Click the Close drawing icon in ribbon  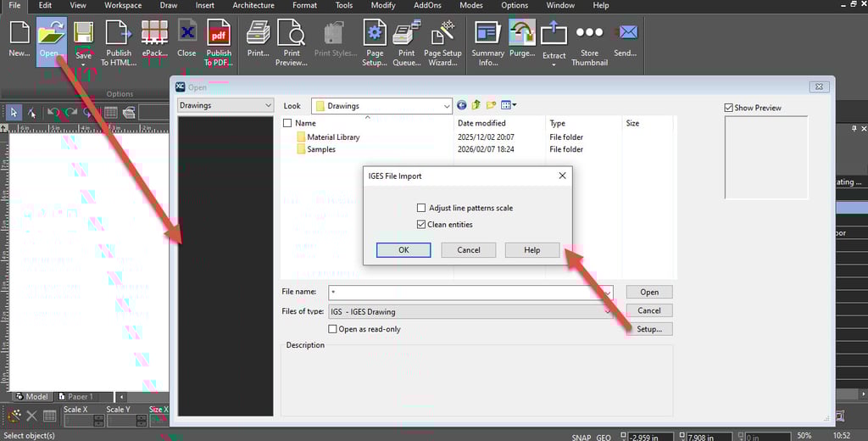click(x=187, y=32)
